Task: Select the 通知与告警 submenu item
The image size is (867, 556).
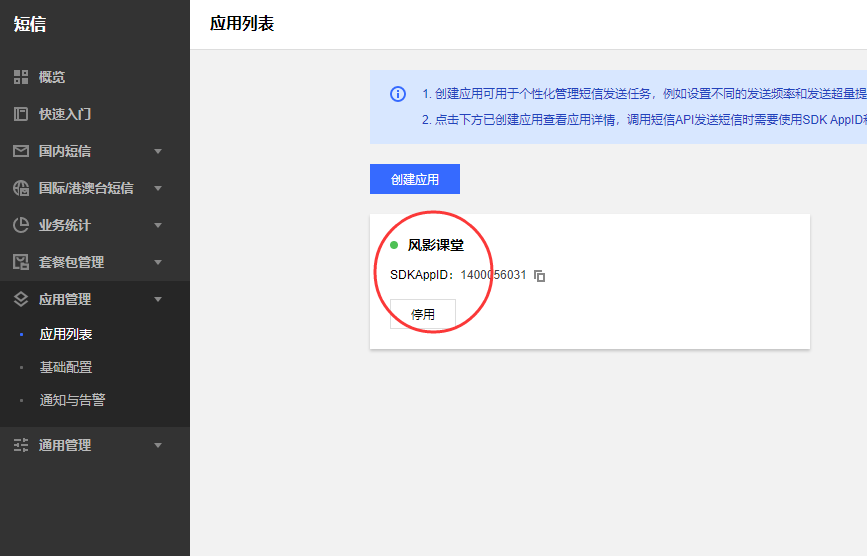Action: tap(72, 400)
